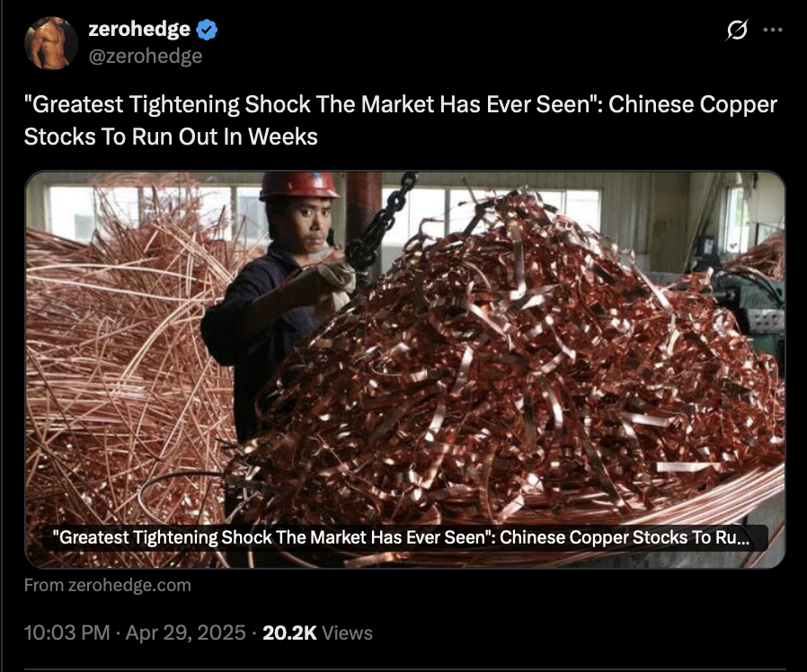The height and width of the screenshot is (672, 807).
Task: Click the "Stocks To Run Out In Weeks" line
Action: (x=171, y=137)
